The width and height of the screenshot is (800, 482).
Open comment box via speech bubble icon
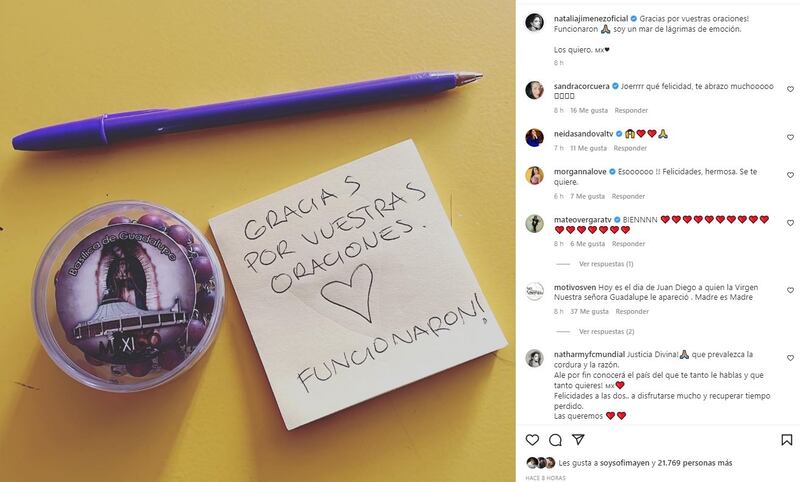point(555,440)
